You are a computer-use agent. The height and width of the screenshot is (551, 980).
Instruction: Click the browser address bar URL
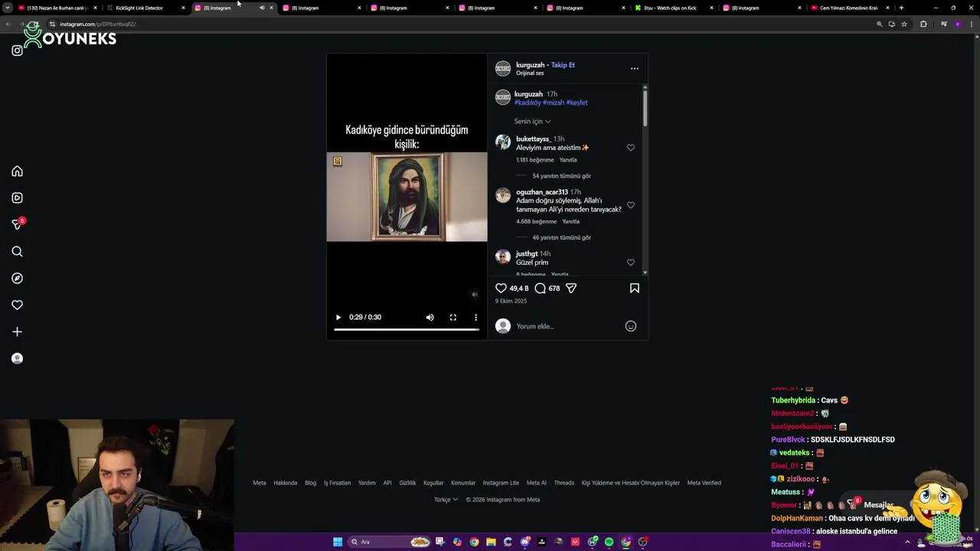pyautogui.click(x=98, y=24)
